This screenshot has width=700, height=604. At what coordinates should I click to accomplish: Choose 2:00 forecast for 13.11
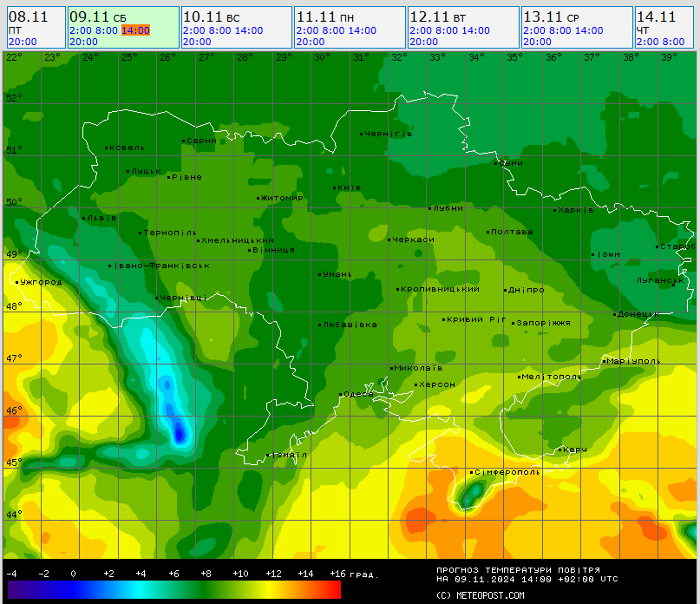(533, 30)
